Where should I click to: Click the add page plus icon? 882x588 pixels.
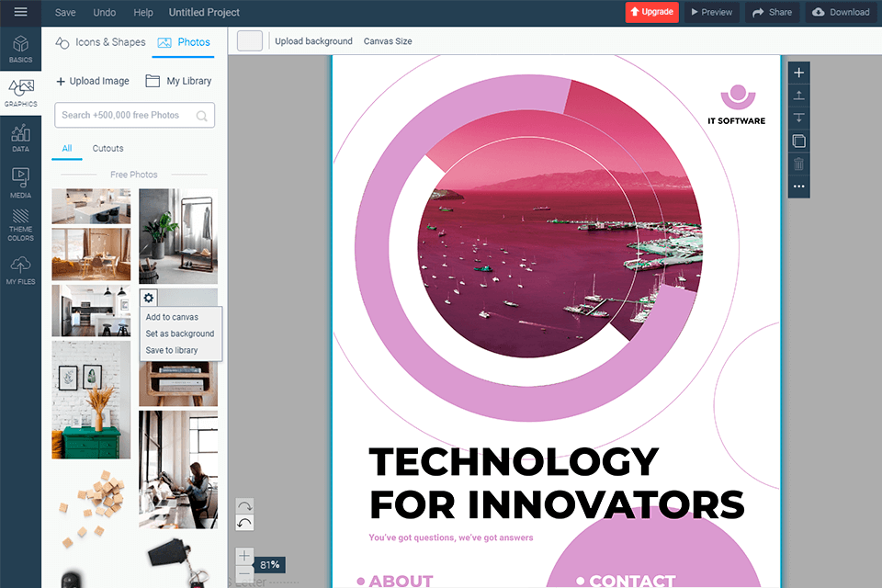point(798,73)
